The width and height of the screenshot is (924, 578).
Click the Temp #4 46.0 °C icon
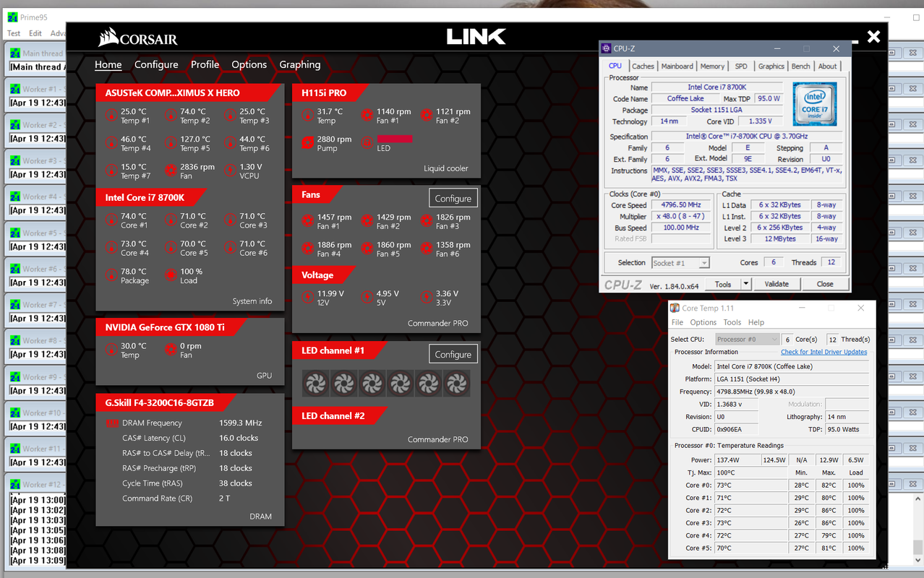click(x=111, y=143)
